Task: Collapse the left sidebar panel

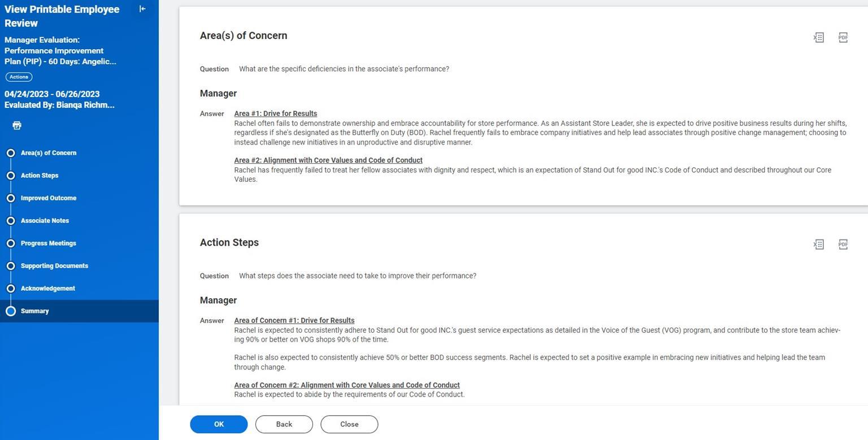Action: click(142, 9)
